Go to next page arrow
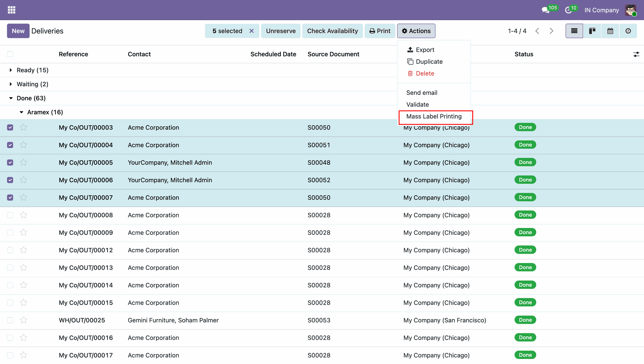644x364 pixels. coord(551,31)
